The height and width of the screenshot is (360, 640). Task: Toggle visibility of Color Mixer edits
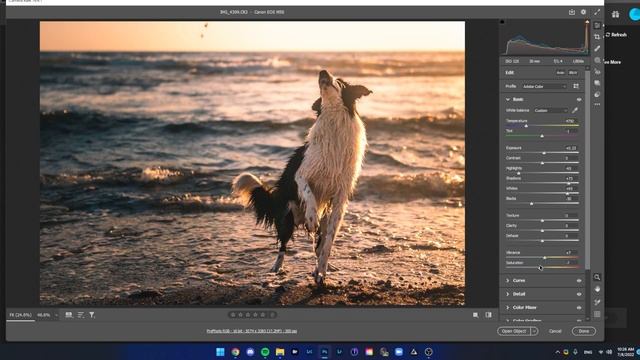pyautogui.click(x=579, y=307)
